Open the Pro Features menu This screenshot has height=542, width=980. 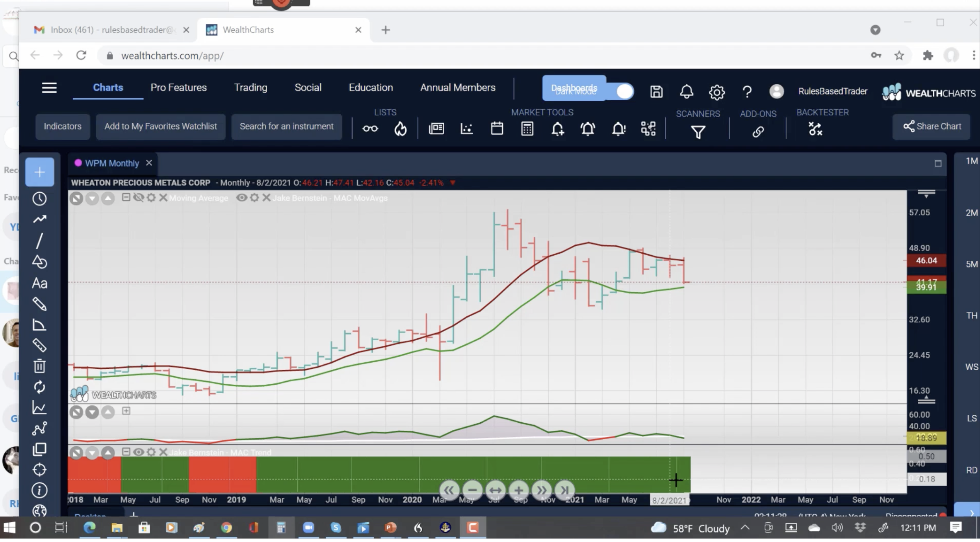point(178,87)
